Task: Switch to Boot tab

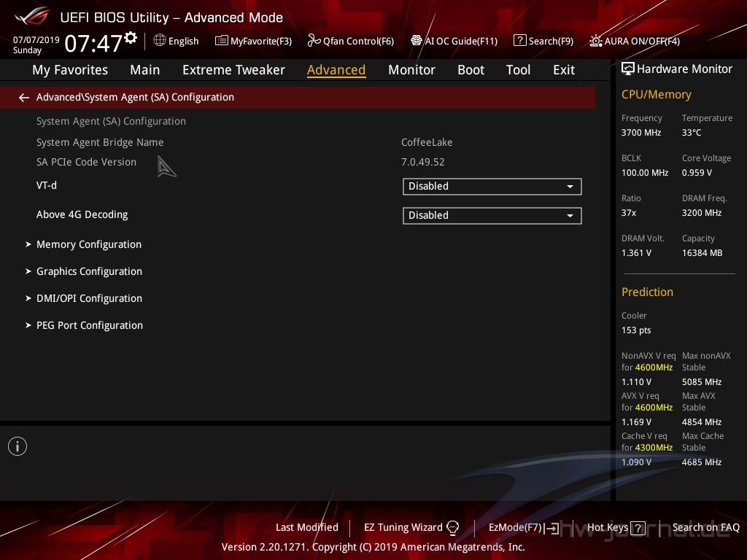Action: [471, 70]
